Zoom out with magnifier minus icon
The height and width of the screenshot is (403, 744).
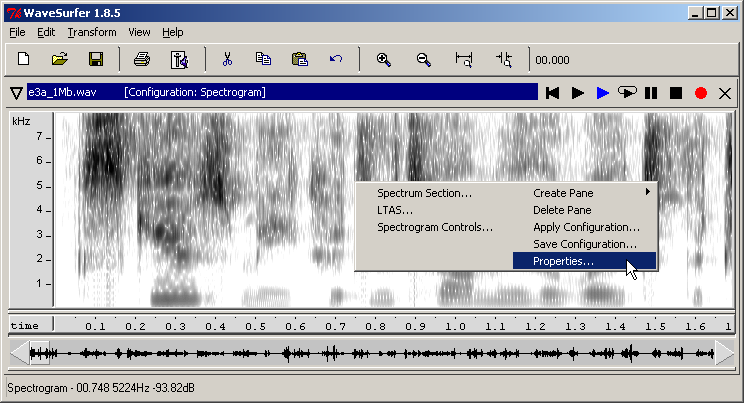(423, 59)
